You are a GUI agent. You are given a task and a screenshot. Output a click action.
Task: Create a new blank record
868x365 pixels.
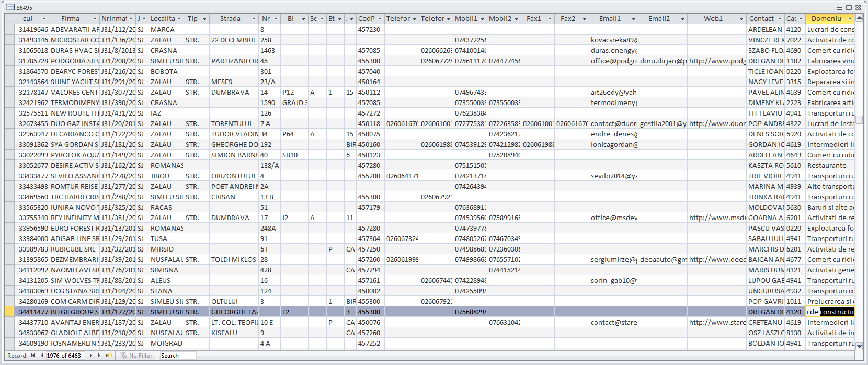tap(109, 356)
